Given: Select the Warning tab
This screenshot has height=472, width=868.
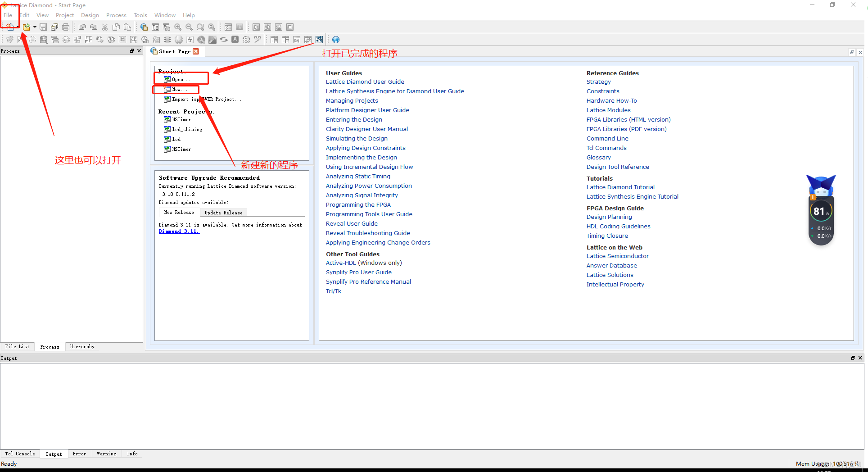Looking at the screenshot, I should (106, 454).
